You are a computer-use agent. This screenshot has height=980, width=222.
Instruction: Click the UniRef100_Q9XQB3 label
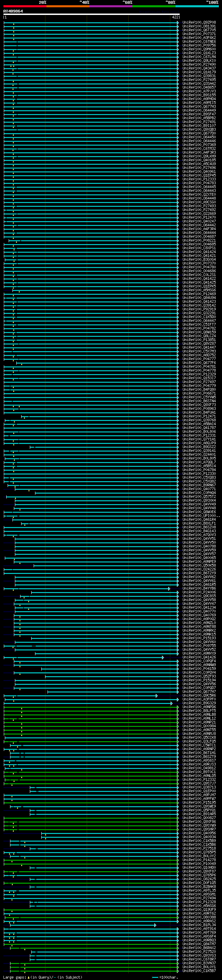pyautogui.click(x=199, y=129)
